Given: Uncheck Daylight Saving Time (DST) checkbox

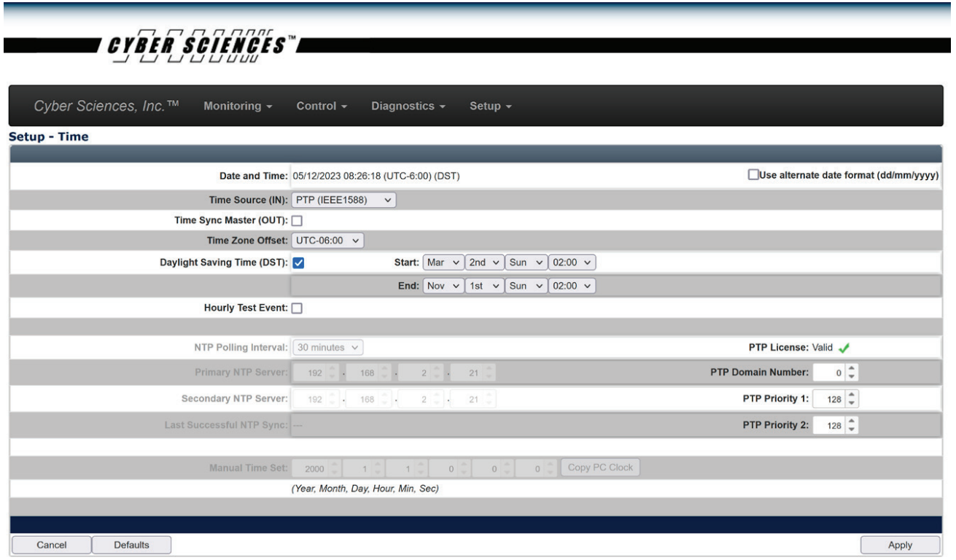Looking at the screenshot, I should [297, 263].
